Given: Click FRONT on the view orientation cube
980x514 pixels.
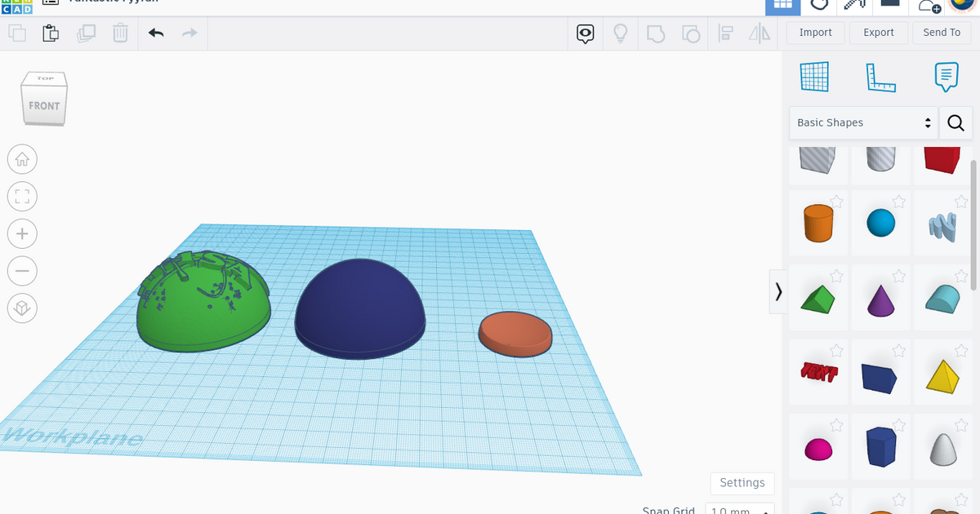Looking at the screenshot, I should pos(44,104).
